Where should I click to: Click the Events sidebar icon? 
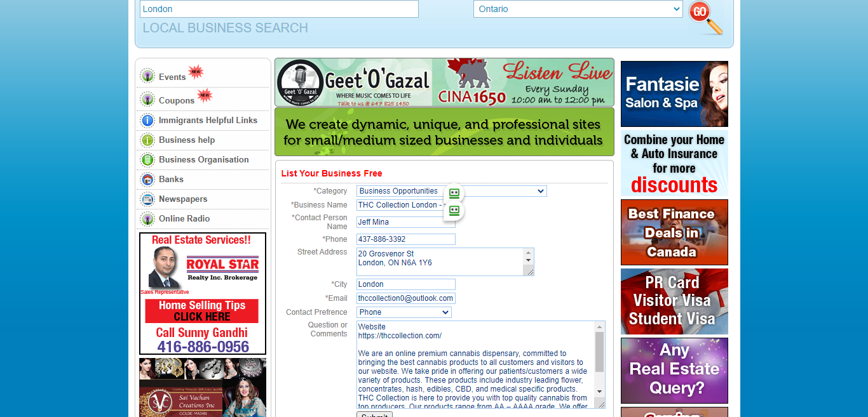tap(147, 76)
